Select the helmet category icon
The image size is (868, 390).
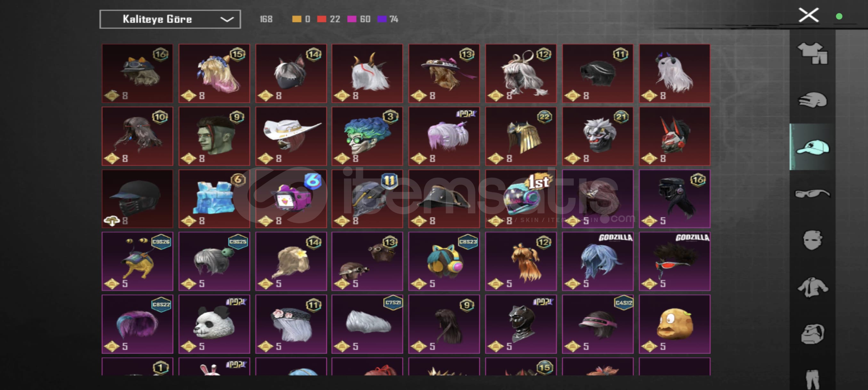tap(812, 100)
